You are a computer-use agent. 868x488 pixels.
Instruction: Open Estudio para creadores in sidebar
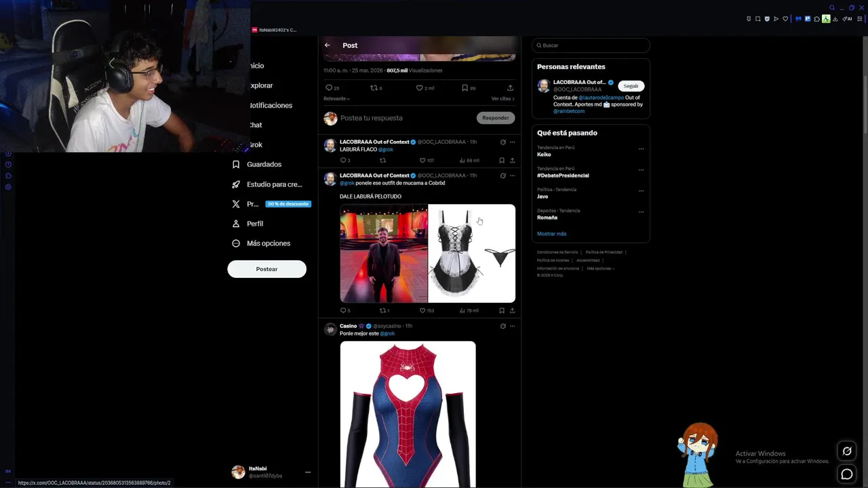tap(267, 184)
